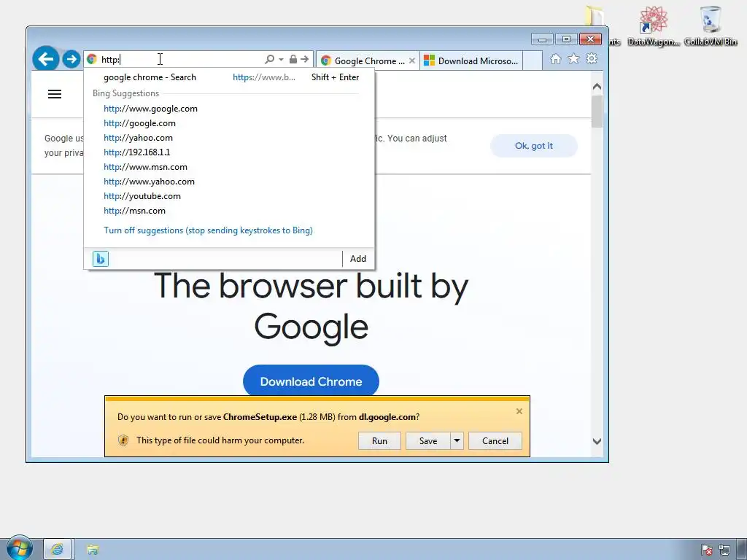Open the address bar autocomplete dropdown arrow
This screenshot has height=560, width=747.
[281, 59]
